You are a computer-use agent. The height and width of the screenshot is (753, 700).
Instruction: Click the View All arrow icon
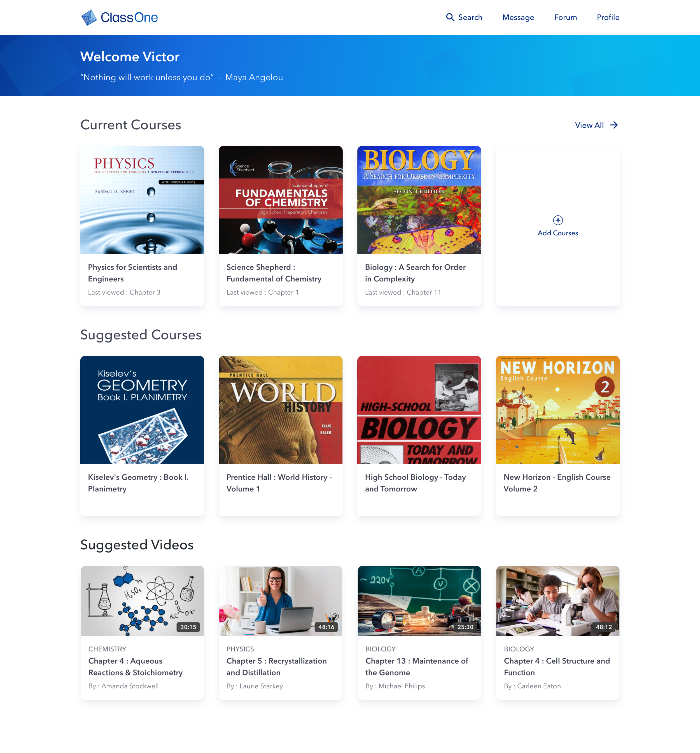(x=614, y=125)
